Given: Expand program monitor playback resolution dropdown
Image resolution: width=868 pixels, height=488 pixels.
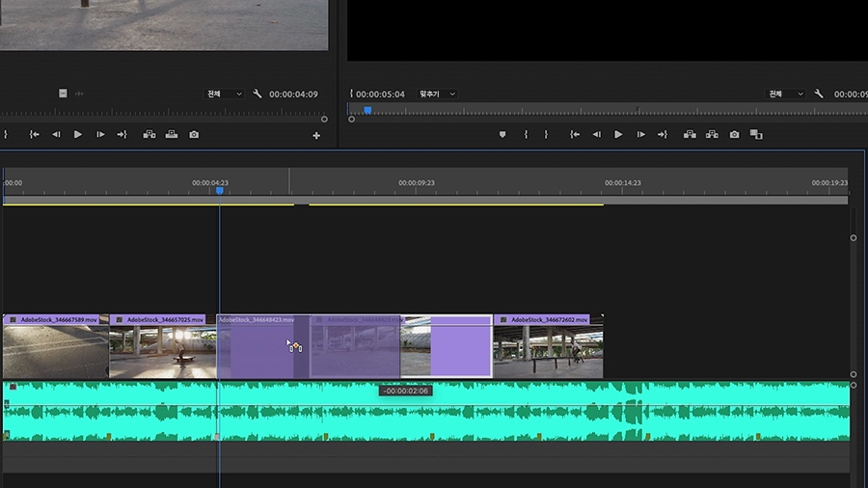Looking at the screenshot, I should pyautogui.click(x=785, y=94).
